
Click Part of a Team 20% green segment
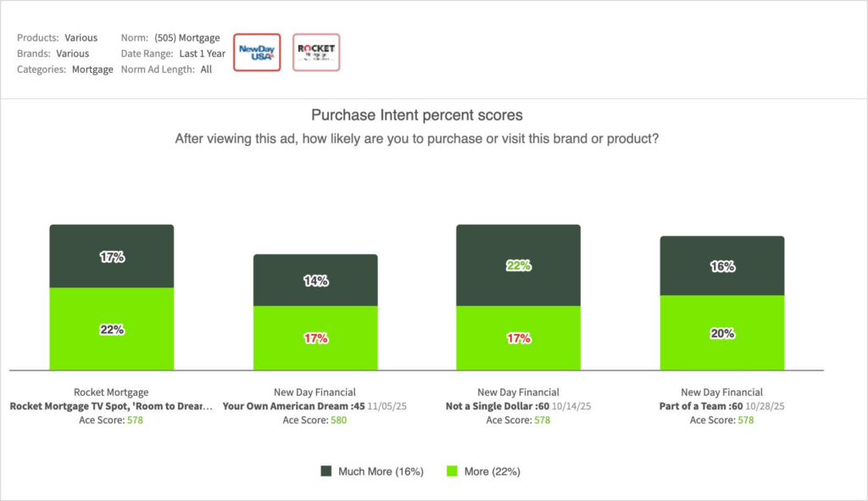(x=722, y=332)
